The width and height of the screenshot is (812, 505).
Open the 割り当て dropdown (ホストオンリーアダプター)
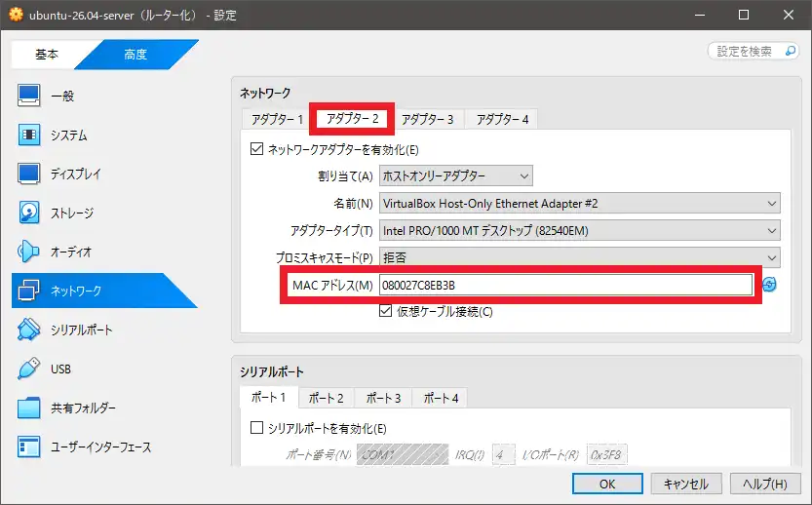tap(456, 176)
